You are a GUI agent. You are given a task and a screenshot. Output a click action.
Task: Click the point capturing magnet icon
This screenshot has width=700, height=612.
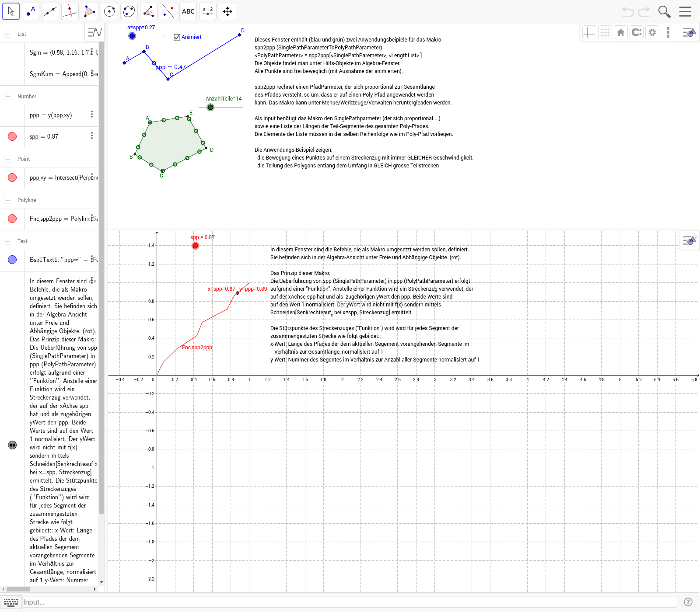click(x=637, y=32)
